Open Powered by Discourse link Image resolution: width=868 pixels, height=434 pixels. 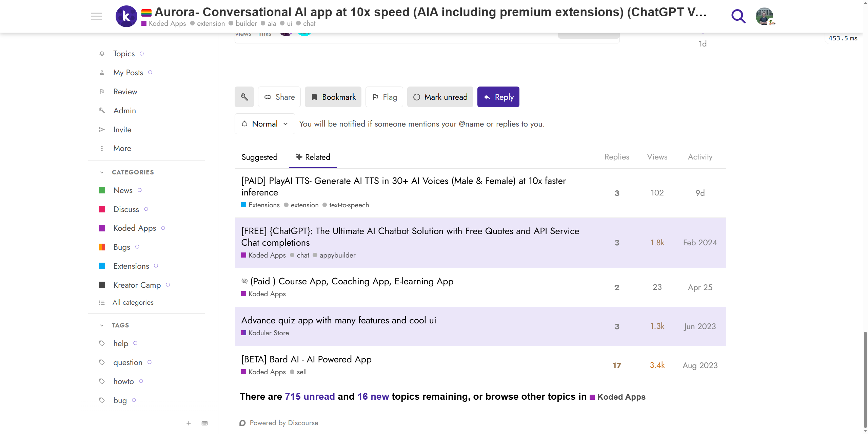pos(279,423)
